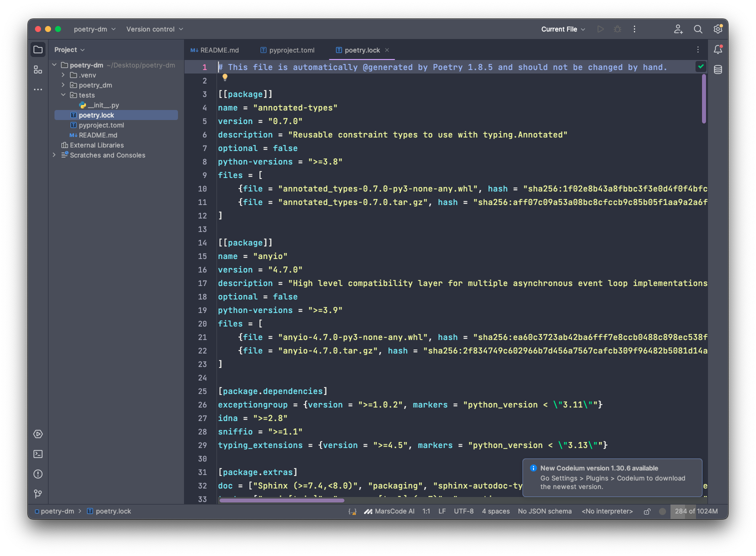
Task: Click the horizontal scrollbar in the editor
Action: [282, 500]
